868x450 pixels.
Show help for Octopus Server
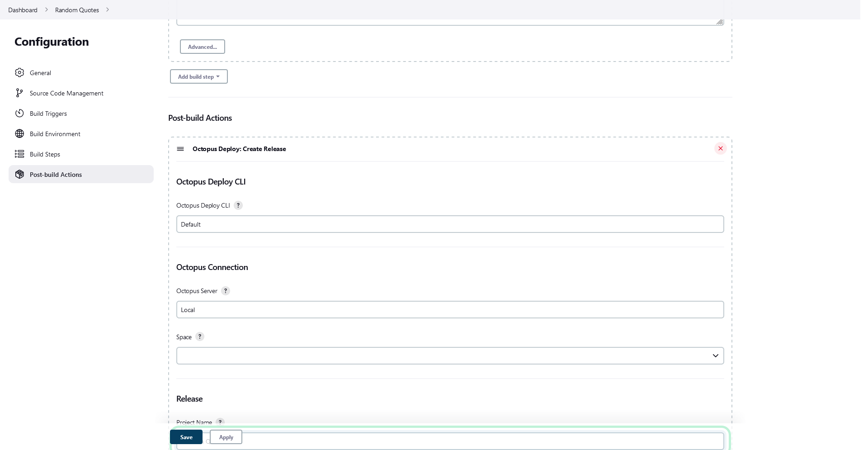click(226, 291)
